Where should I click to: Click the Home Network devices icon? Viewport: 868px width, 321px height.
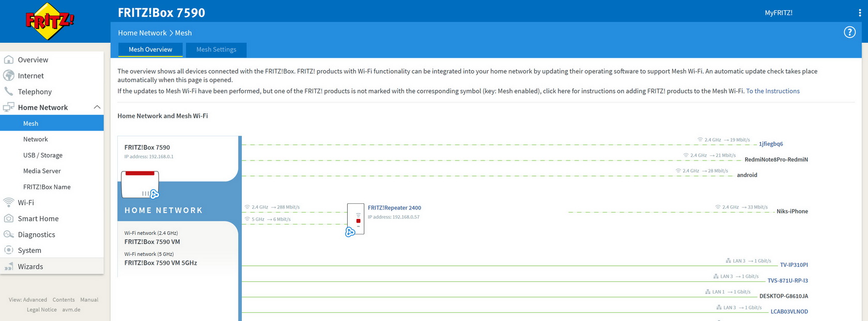click(9, 107)
